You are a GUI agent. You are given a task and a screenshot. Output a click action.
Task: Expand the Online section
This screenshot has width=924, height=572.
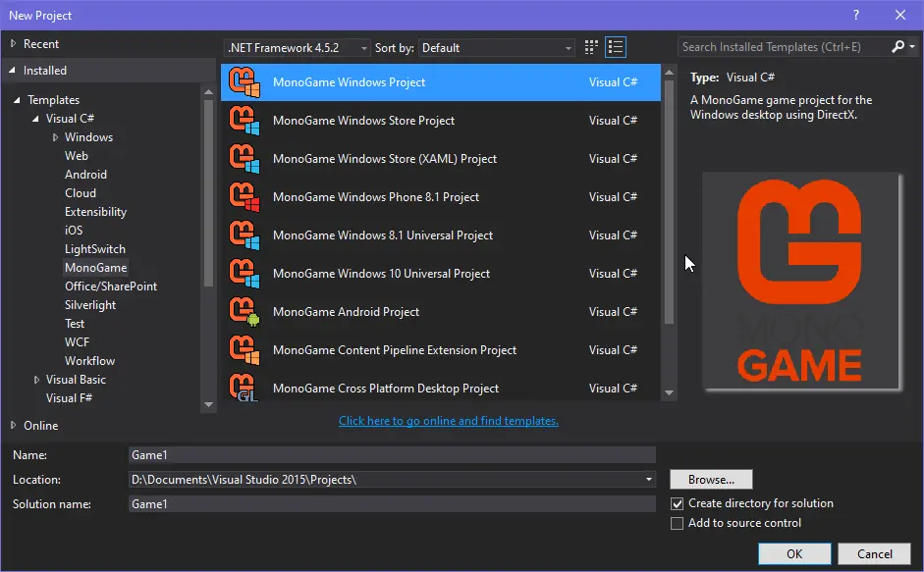[13, 425]
